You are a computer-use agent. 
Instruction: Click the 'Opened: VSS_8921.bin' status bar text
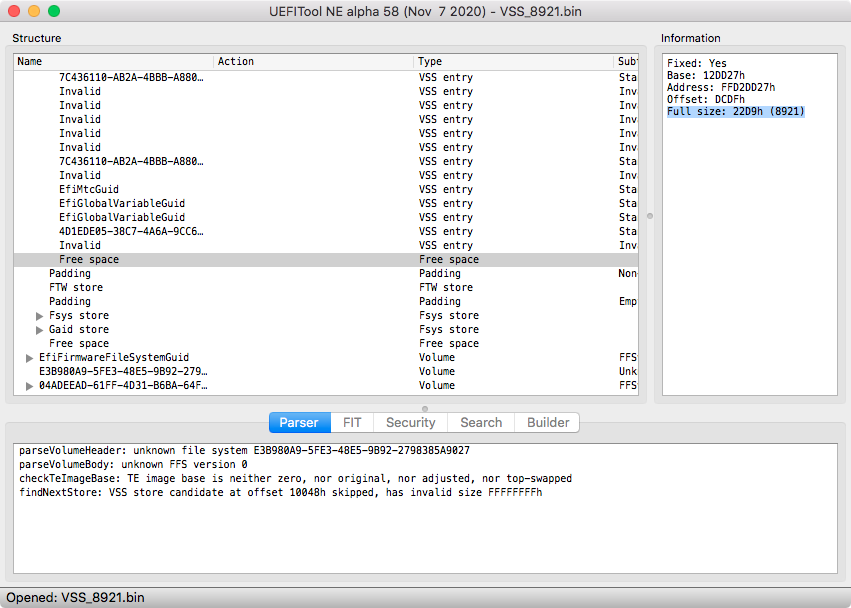(x=75, y=598)
